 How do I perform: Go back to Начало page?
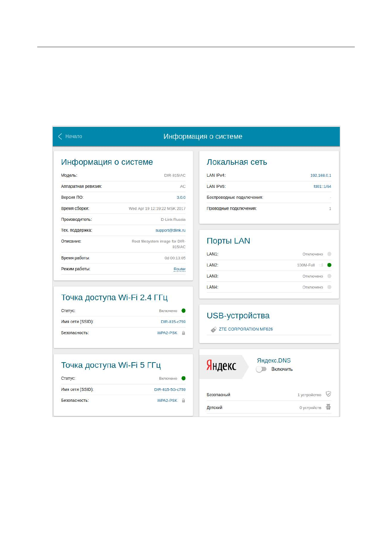click(x=73, y=136)
